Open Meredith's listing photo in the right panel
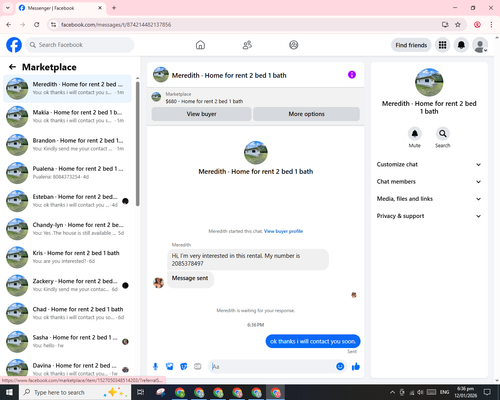 coord(429,82)
